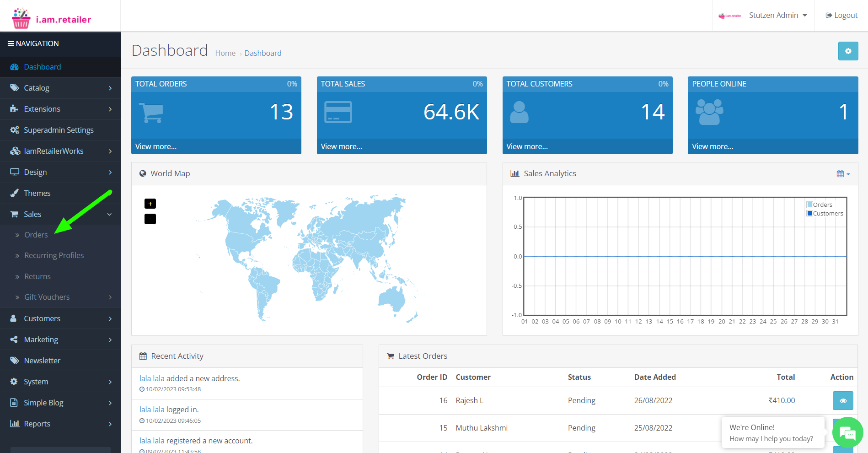The height and width of the screenshot is (453, 868).
Task: Click Home in the breadcrumb
Action: click(x=225, y=53)
